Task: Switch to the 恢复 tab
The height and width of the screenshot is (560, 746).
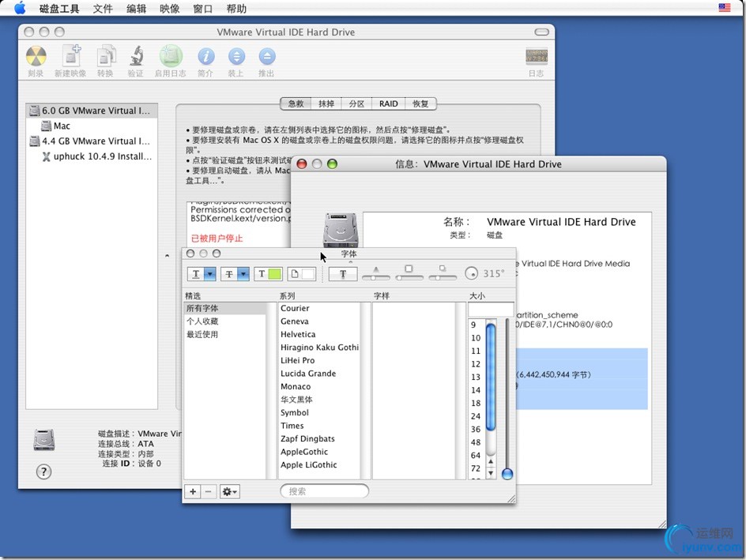Action: point(420,103)
